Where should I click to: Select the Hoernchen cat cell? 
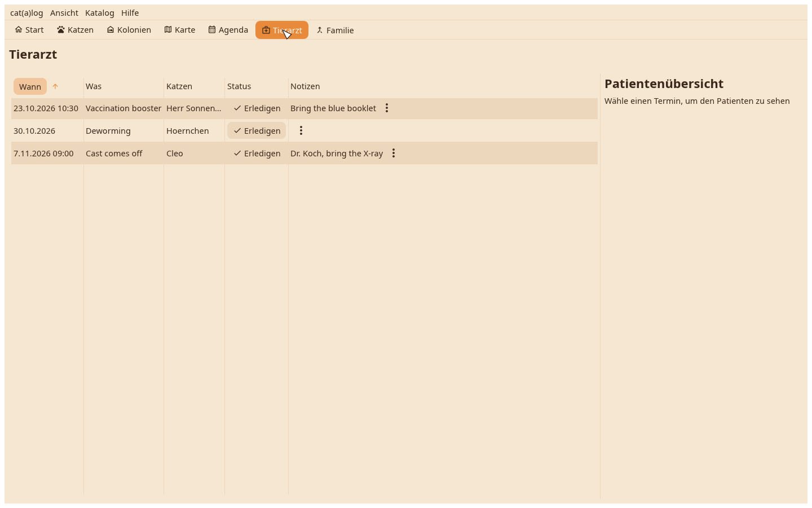pos(187,130)
